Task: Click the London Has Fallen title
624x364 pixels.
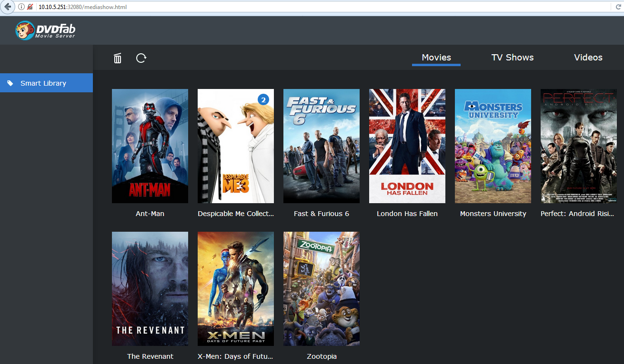Action: tap(407, 214)
